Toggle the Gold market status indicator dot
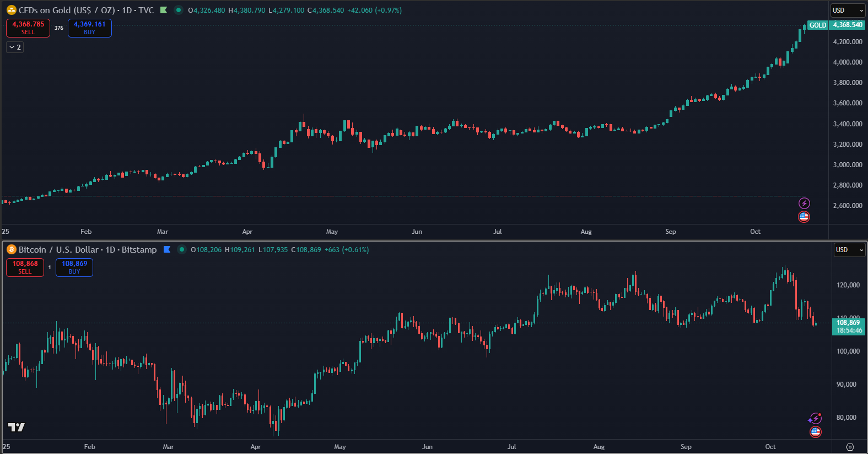The height and width of the screenshot is (454, 868). [x=178, y=10]
